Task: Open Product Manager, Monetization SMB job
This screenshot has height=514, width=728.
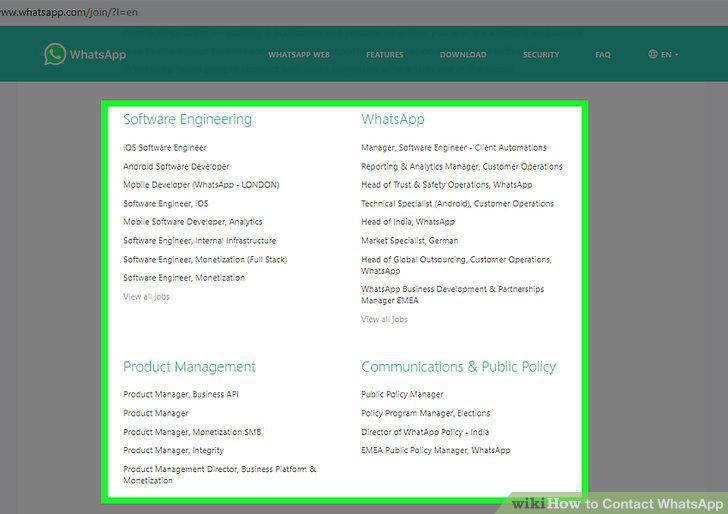Action: (x=192, y=432)
